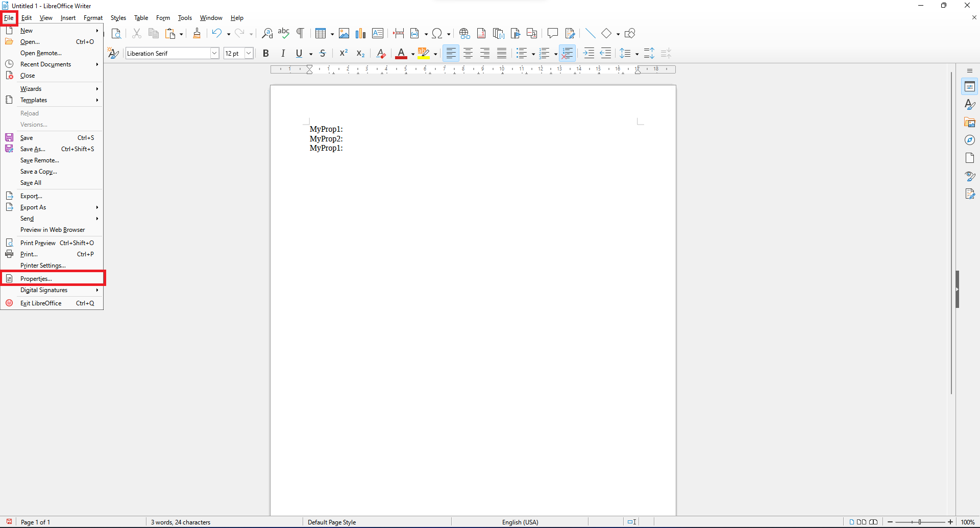
Task: Click the zoom slider handle
Action: coord(920,522)
